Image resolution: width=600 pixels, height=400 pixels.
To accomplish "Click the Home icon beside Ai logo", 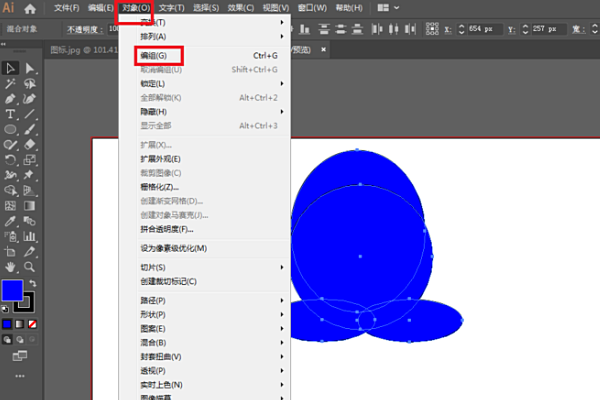I will click(x=30, y=8).
